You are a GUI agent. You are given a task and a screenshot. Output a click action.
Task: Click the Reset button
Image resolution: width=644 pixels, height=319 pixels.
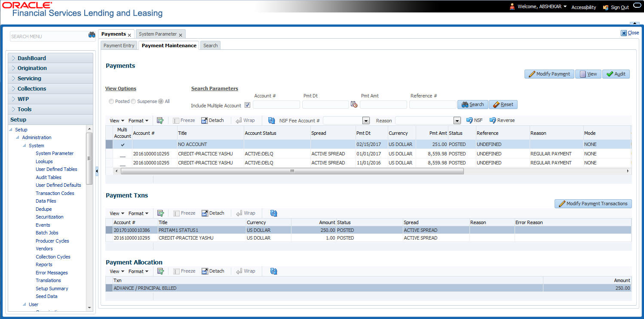503,105
